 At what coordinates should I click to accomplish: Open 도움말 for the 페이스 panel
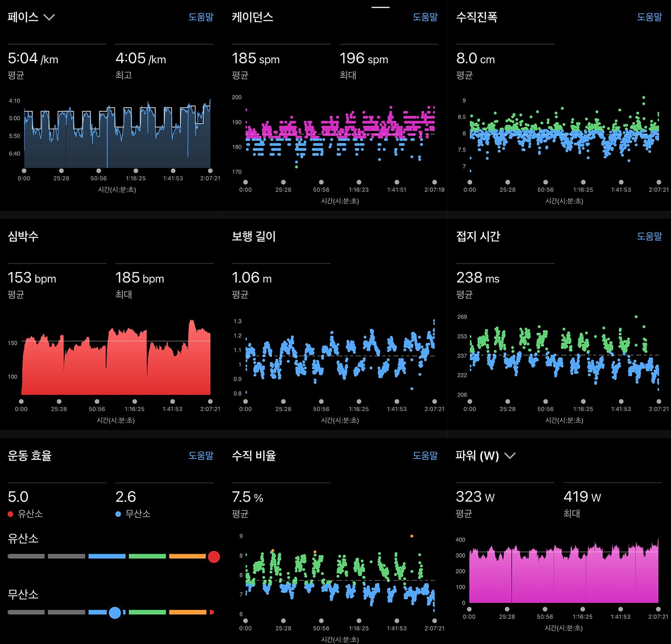pos(201,17)
